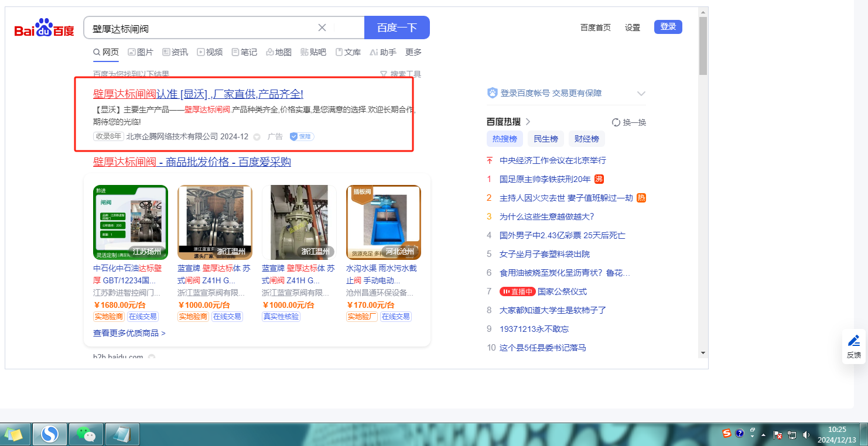Image resolution: width=868 pixels, height=446 pixels.
Task: Open 主持人因火灾去世 hot topic
Action: tap(566, 198)
